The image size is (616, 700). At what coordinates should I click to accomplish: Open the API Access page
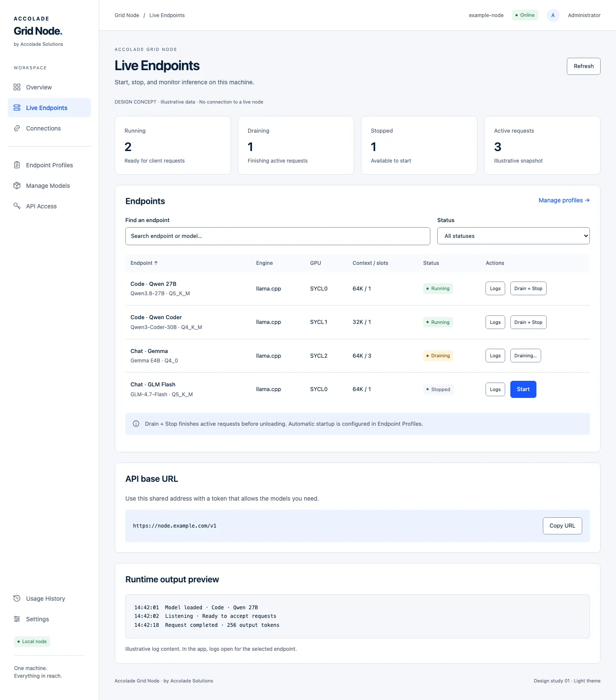[x=49, y=206]
